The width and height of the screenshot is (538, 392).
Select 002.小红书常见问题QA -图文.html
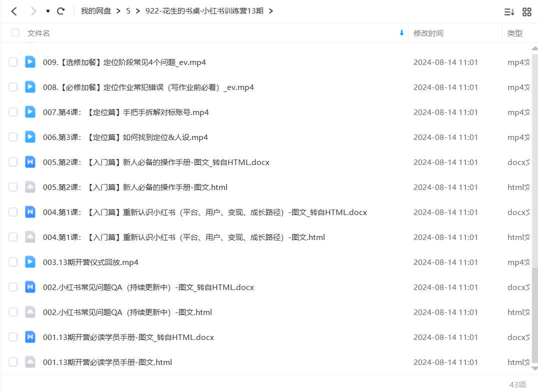[x=127, y=312]
